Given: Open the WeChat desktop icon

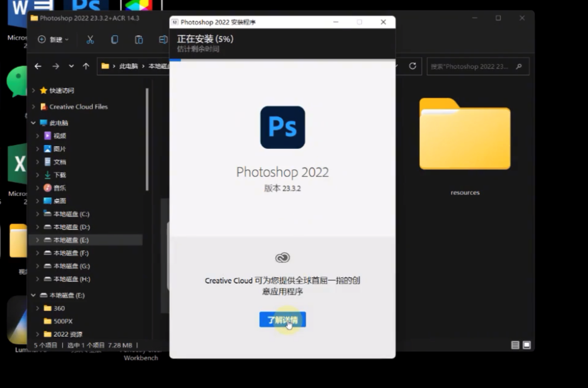Looking at the screenshot, I should (x=17, y=81).
